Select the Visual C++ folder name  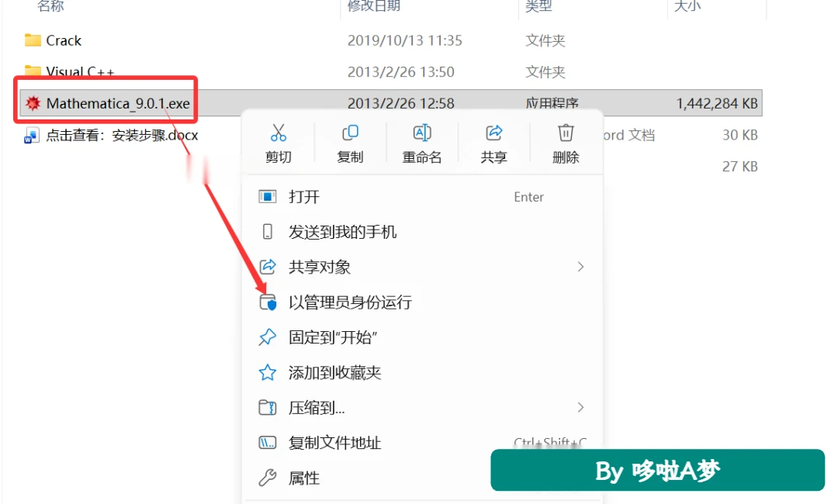80,71
